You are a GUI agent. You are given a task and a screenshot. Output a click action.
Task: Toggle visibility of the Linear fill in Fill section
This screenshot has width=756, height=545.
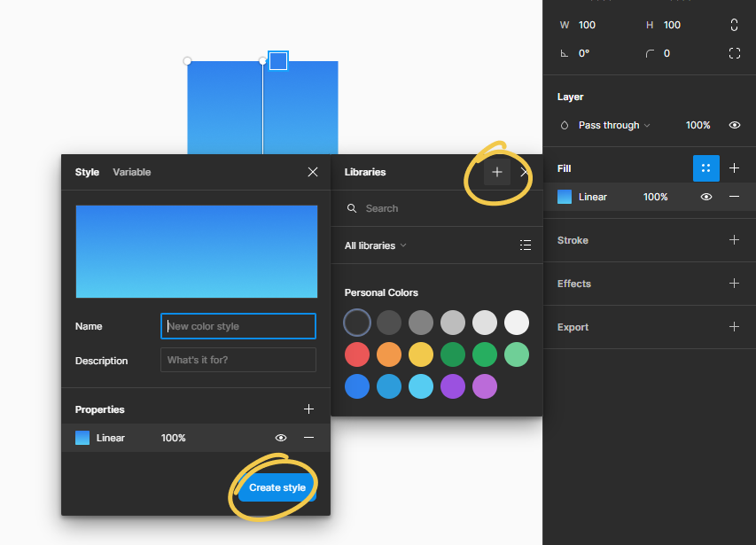(x=705, y=197)
